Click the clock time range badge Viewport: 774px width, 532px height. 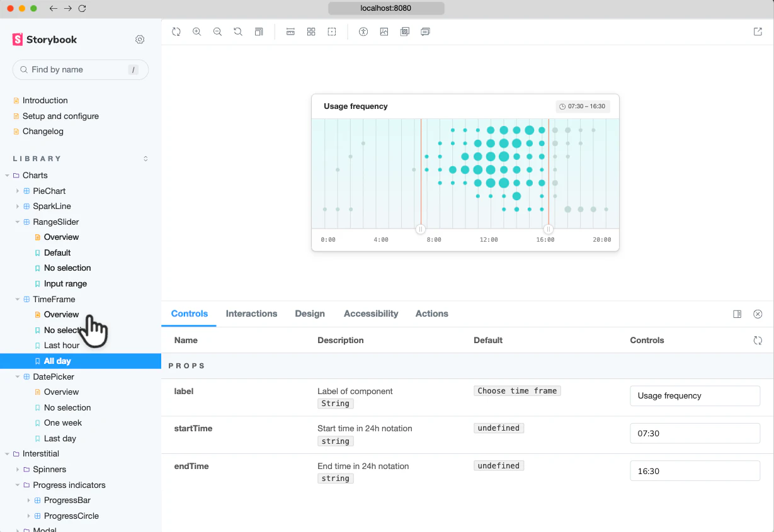point(583,106)
